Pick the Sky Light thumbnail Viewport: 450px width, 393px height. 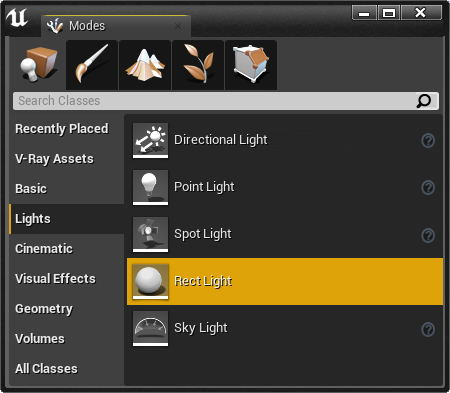point(150,328)
